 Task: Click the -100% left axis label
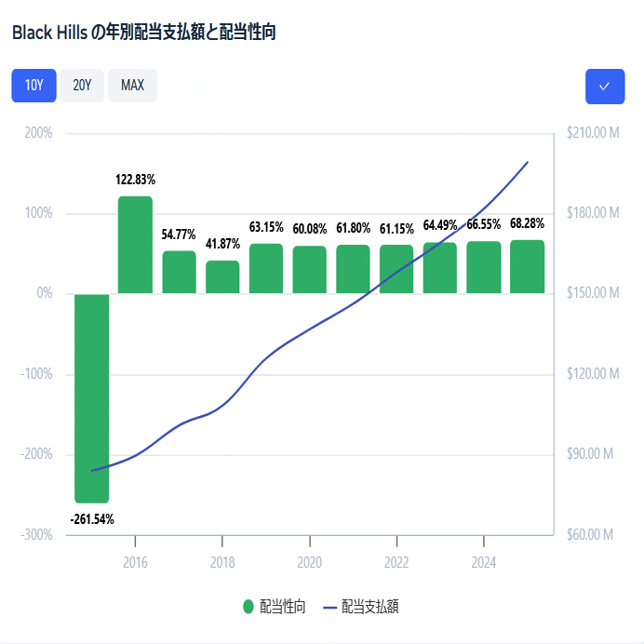tap(36, 374)
